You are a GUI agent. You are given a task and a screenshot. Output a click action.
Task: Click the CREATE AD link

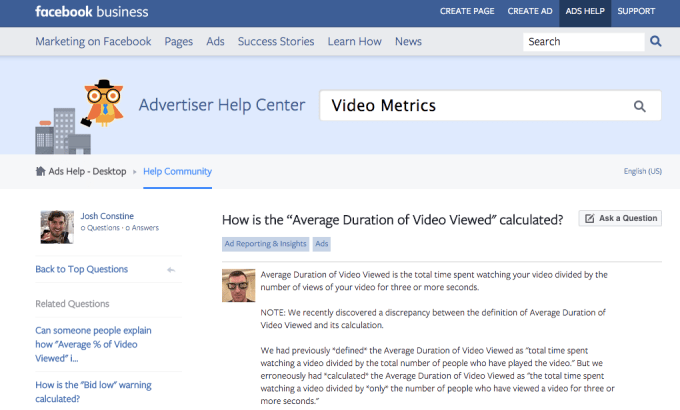530,12
